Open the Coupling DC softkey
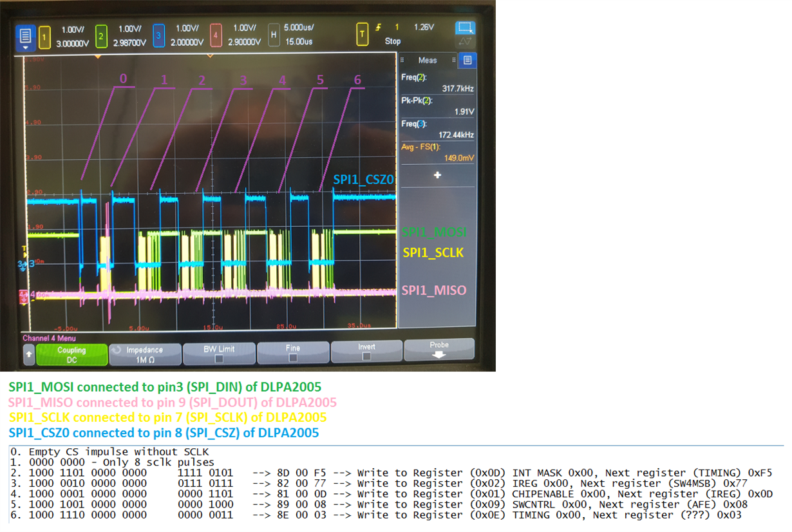The height and width of the screenshot is (532, 792). click(71, 354)
